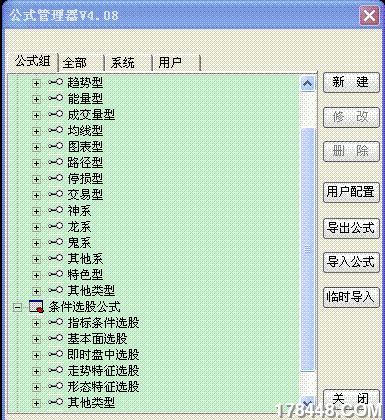Click the 临时导入 button
Viewport: 385px width, 420px height.
click(x=351, y=297)
